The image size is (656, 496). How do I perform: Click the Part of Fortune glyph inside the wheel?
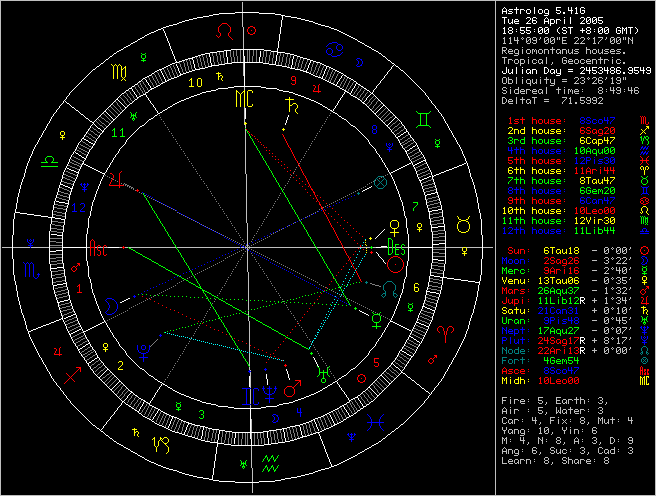tap(379, 183)
